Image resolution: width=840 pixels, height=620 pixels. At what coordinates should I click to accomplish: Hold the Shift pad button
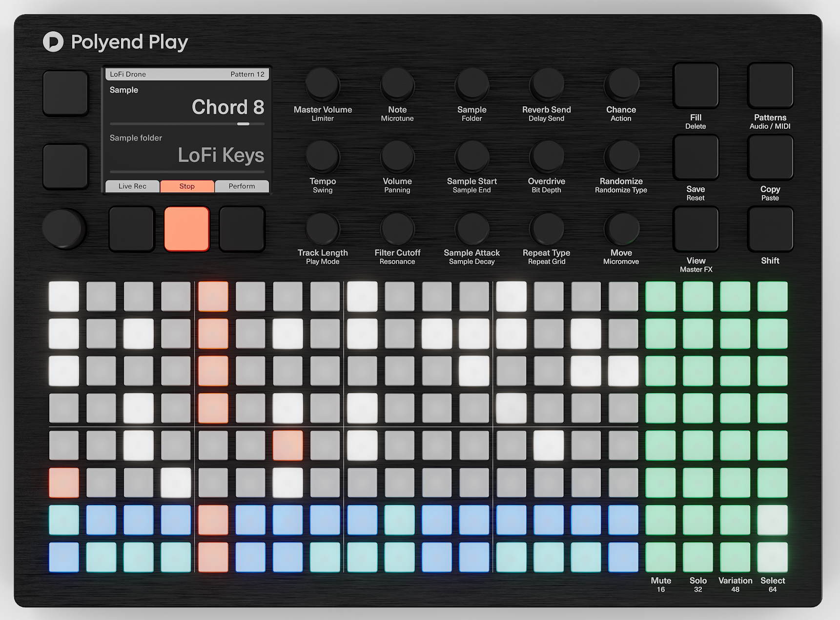tap(770, 229)
